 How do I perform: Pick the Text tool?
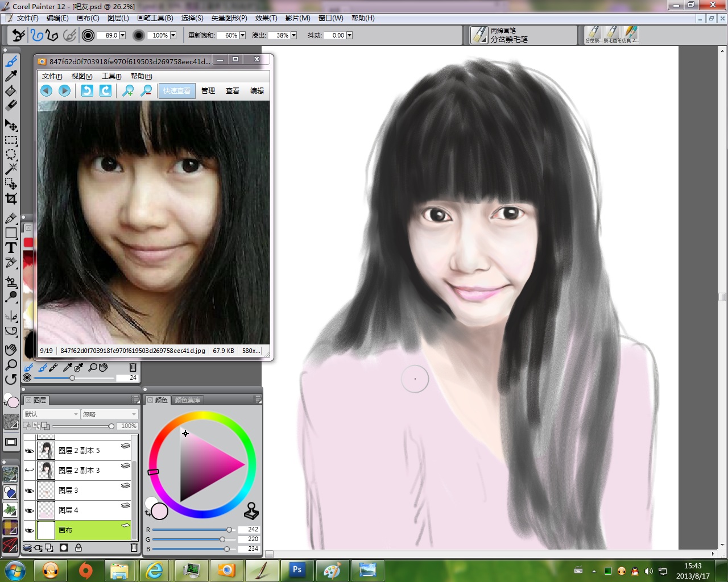coord(11,248)
